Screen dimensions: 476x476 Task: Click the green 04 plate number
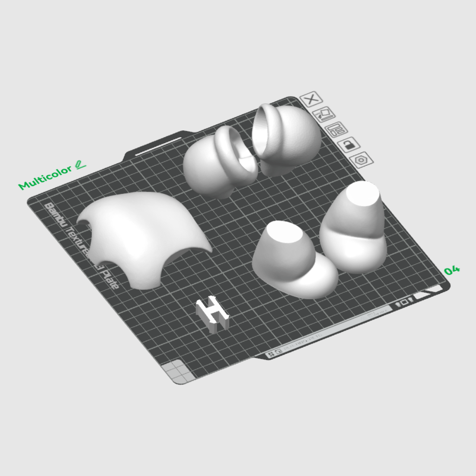452,270
